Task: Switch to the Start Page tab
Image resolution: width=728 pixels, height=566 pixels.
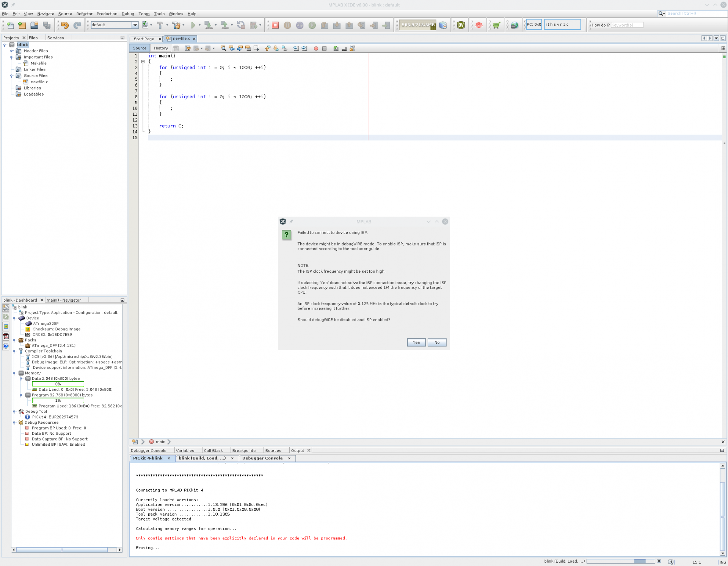Action: point(144,39)
